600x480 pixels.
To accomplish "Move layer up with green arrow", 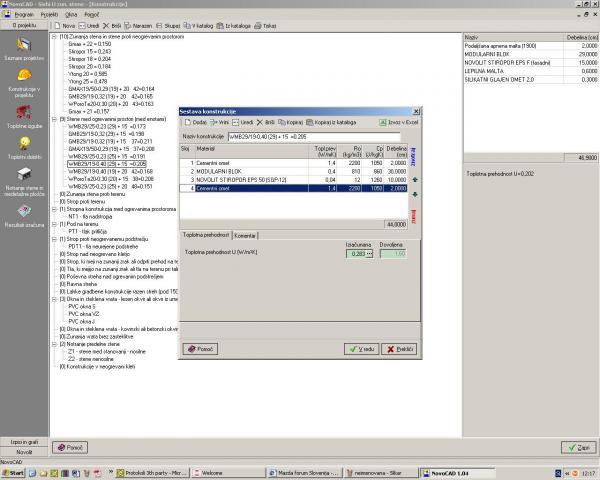I will (x=415, y=178).
